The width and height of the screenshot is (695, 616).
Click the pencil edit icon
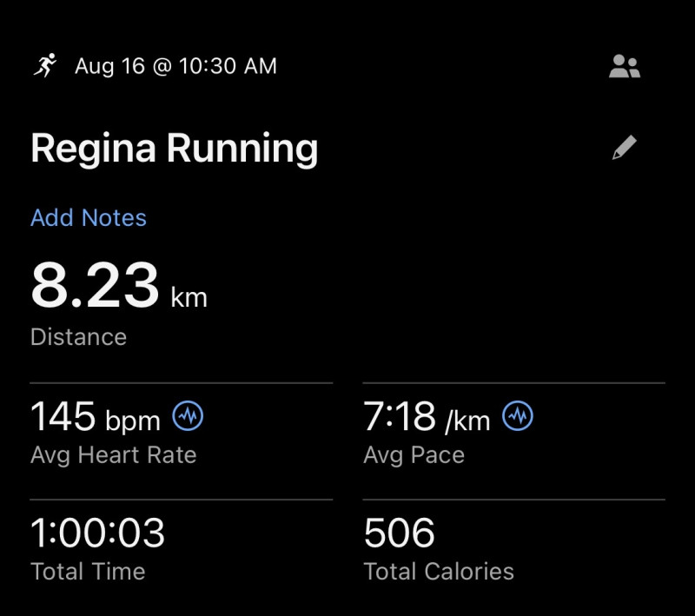click(x=624, y=148)
